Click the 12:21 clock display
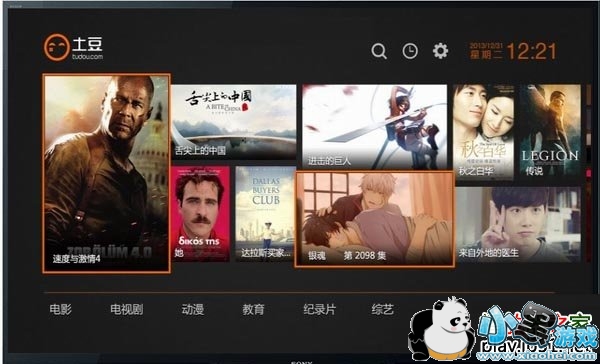This screenshot has width=600, height=364. pos(531,51)
